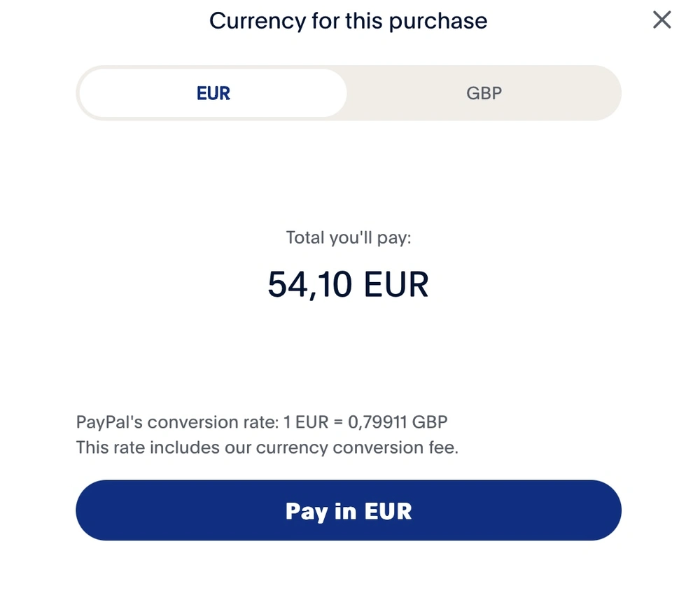700x614 pixels.
Task: Close the currency dialog with the X
Action: pyautogui.click(x=661, y=20)
